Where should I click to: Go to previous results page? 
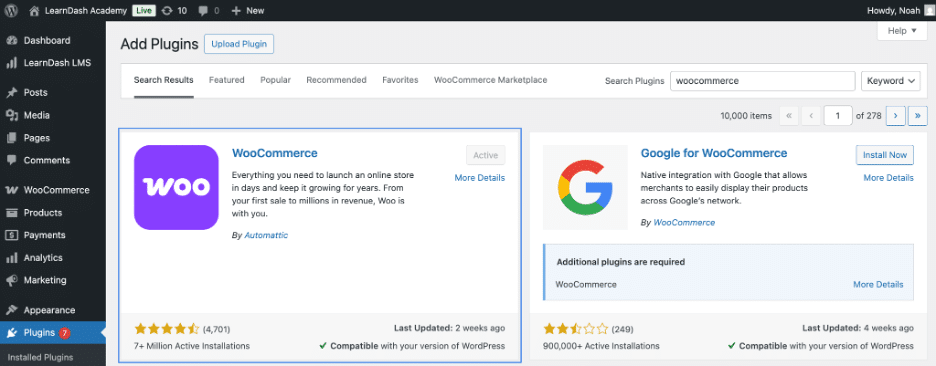tap(811, 116)
